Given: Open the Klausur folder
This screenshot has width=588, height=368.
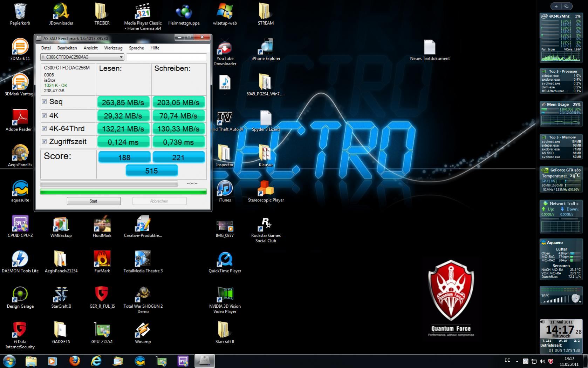Looking at the screenshot, I should (266, 156).
